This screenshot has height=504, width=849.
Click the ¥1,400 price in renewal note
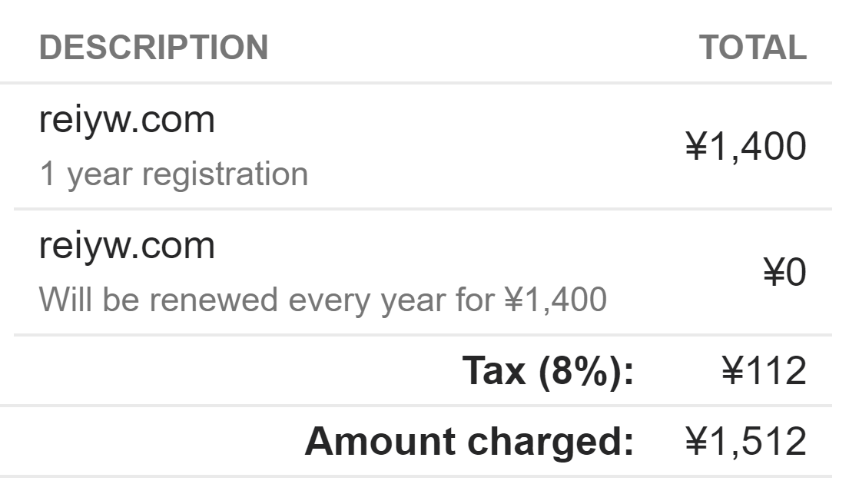555,300
